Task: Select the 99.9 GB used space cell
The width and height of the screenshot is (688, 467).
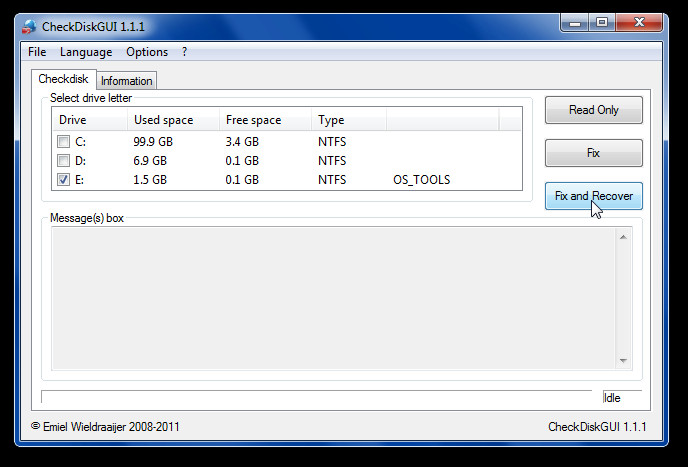Action: coord(153,142)
